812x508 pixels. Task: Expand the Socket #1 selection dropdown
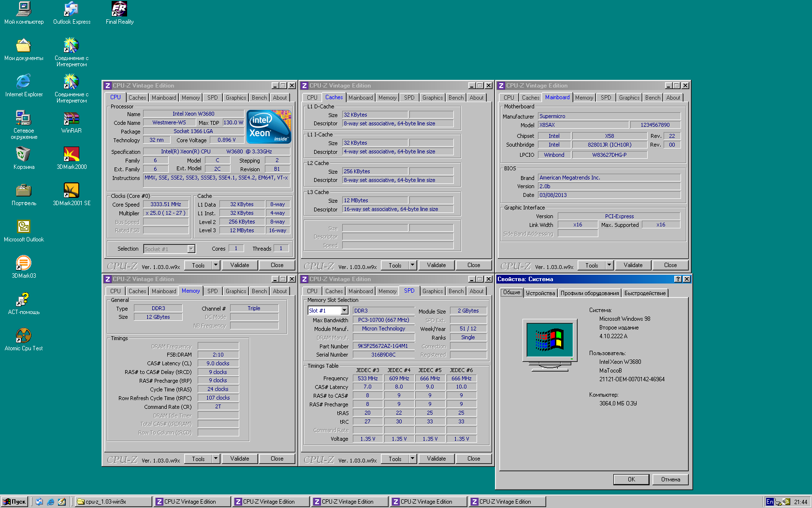click(191, 249)
